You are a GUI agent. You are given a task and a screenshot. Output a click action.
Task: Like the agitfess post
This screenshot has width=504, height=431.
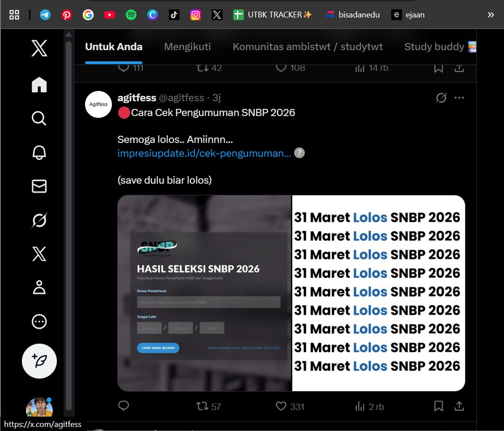pos(281,406)
